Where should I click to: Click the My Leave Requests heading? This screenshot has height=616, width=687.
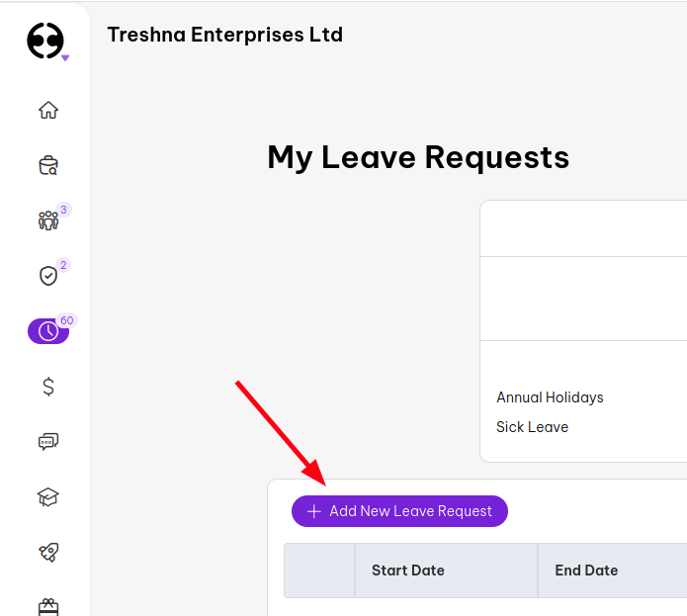tap(418, 157)
